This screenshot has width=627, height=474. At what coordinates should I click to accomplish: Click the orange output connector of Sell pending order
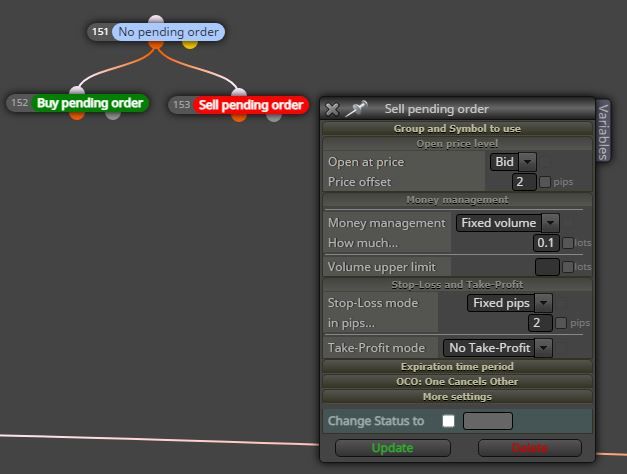point(239,117)
